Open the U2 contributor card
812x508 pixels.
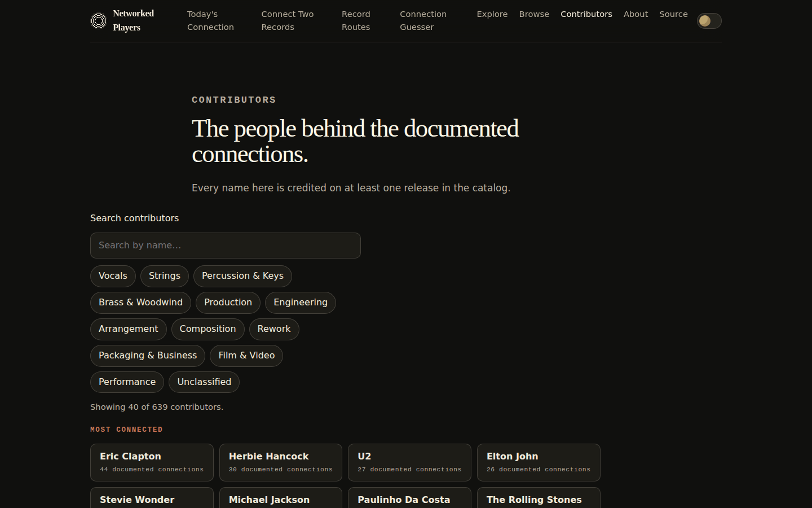click(409, 462)
